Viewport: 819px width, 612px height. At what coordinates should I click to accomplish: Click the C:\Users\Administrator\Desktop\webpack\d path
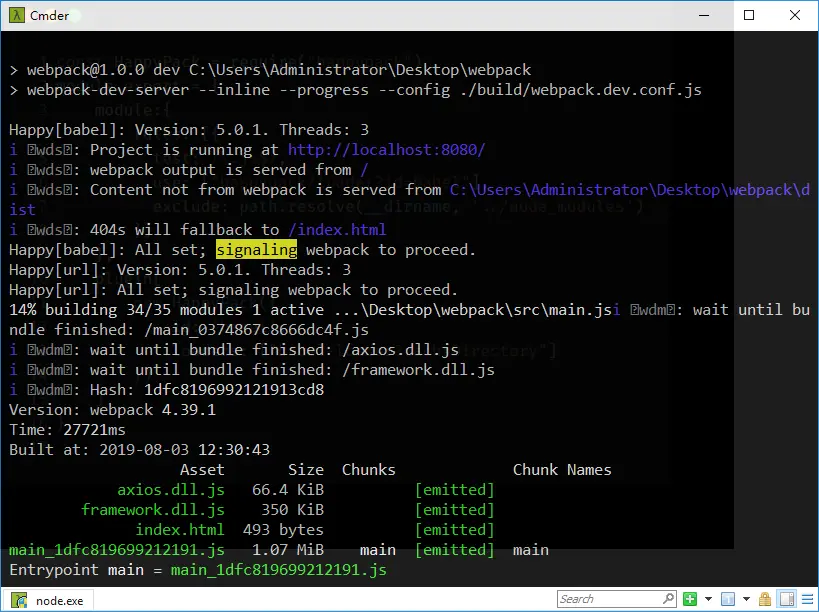630,190
